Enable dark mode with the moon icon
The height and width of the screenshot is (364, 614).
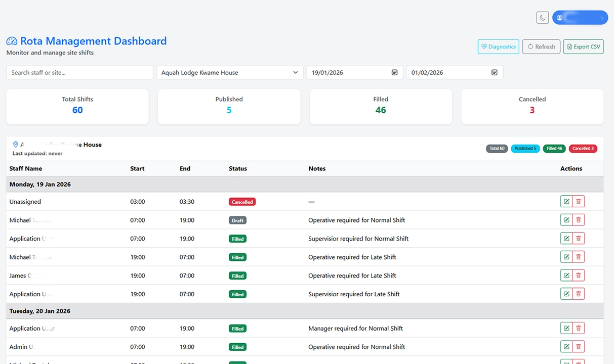[x=542, y=17]
